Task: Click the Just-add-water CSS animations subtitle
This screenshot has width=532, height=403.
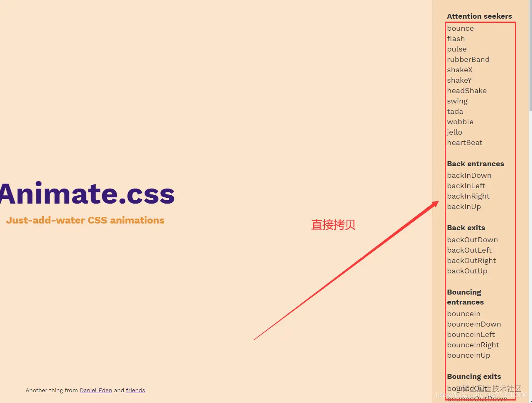Action: point(85,220)
